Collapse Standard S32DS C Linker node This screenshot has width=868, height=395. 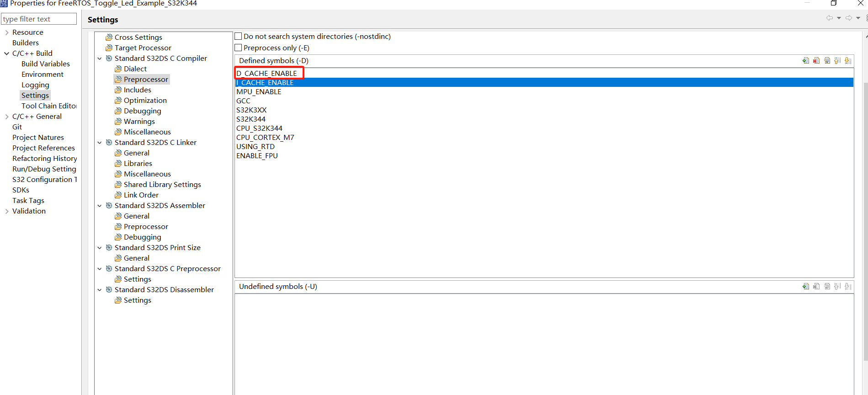100,143
